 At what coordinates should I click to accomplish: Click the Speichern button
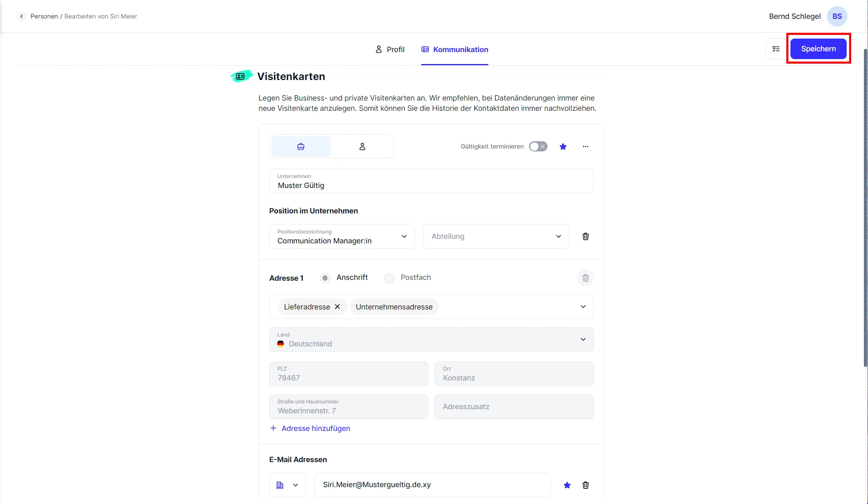pyautogui.click(x=818, y=49)
